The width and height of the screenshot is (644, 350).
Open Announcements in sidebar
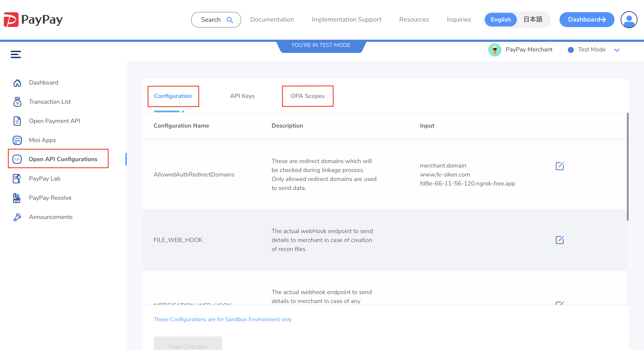click(x=51, y=217)
